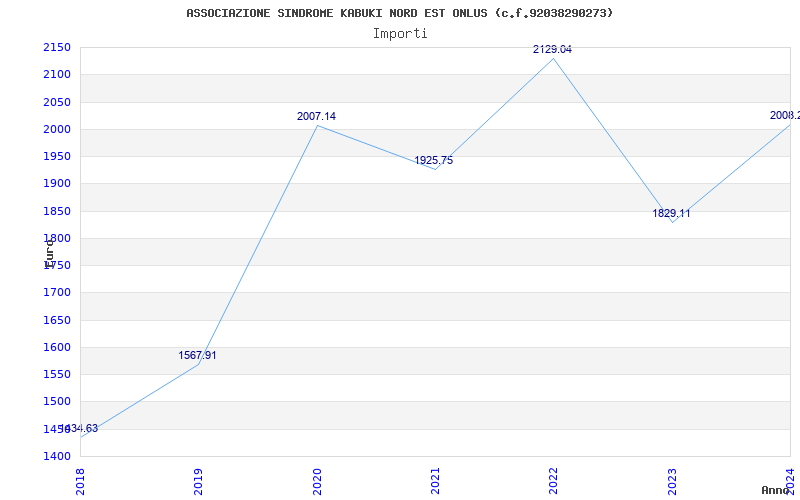Click the data label 2007.14

(x=316, y=116)
